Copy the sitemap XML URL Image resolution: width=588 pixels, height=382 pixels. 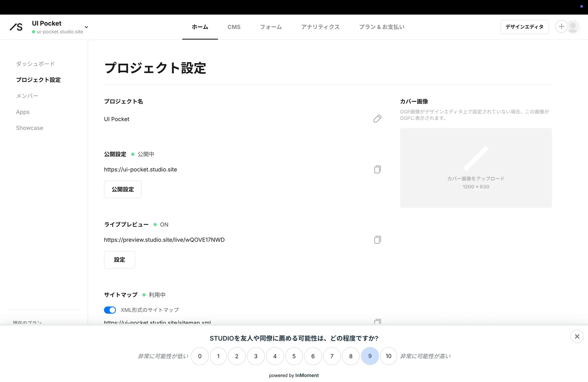[377, 322]
